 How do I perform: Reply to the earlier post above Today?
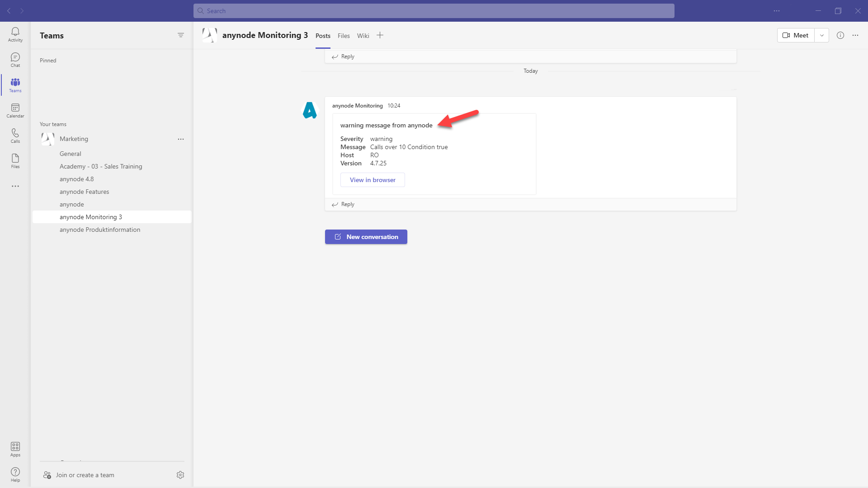(343, 56)
